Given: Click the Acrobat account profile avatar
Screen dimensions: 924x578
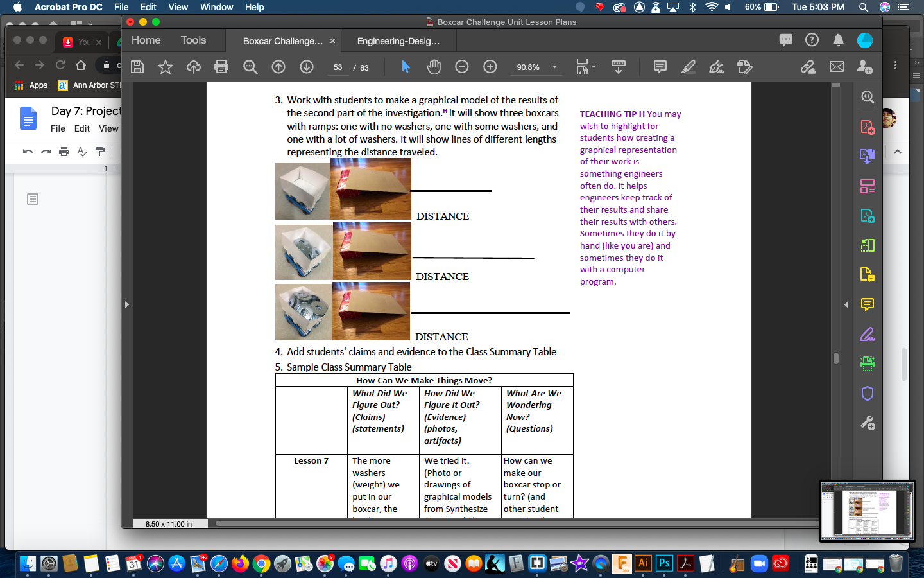Looking at the screenshot, I should [865, 40].
